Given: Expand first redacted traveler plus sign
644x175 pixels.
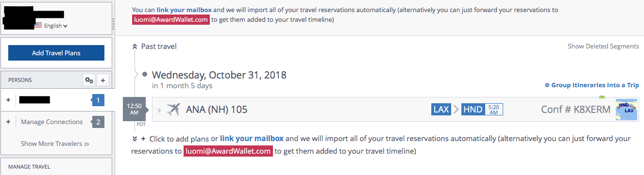Looking at the screenshot, I should pyautogui.click(x=8, y=100).
